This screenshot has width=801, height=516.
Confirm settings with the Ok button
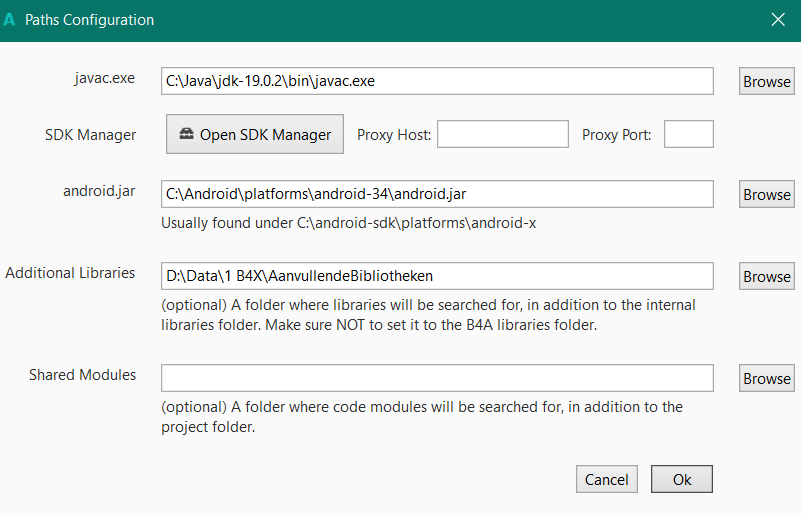(681, 480)
